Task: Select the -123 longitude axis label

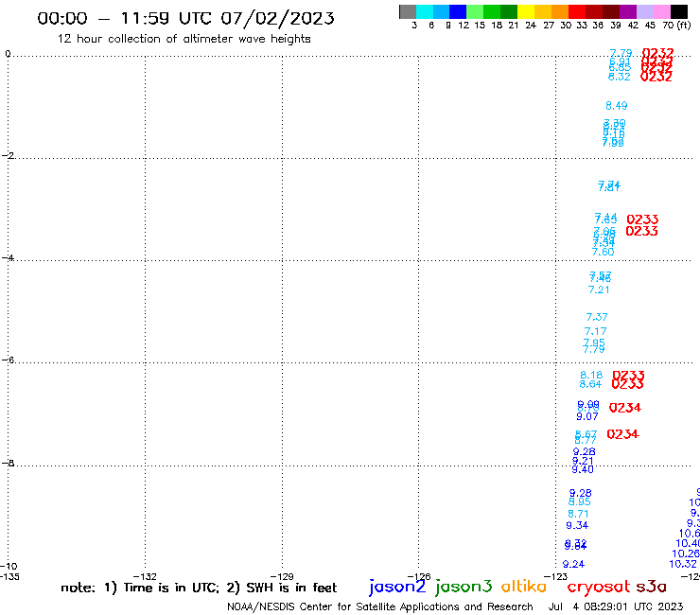Action: click(x=556, y=577)
